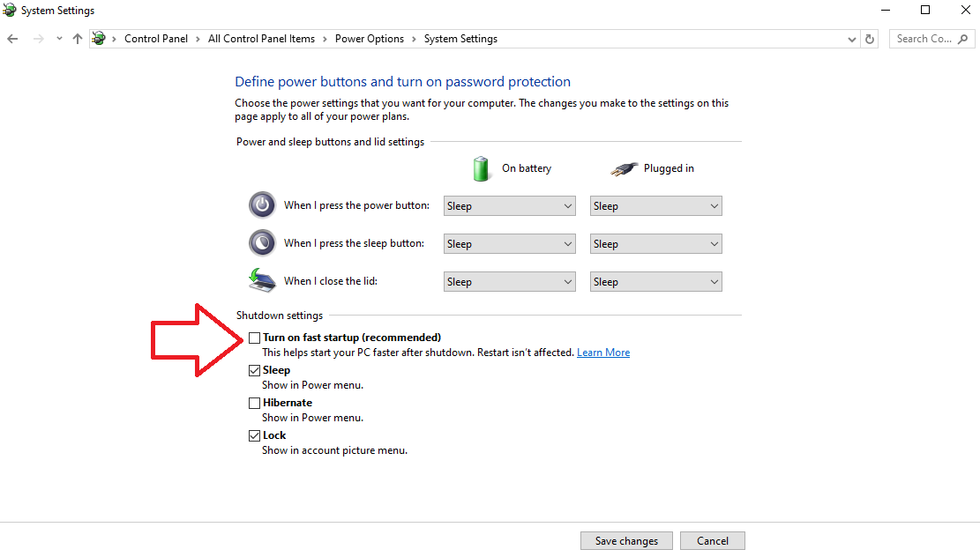Enable Turn on fast startup checkbox
Image resolution: width=980 pixels, height=557 pixels.
[254, 338]
